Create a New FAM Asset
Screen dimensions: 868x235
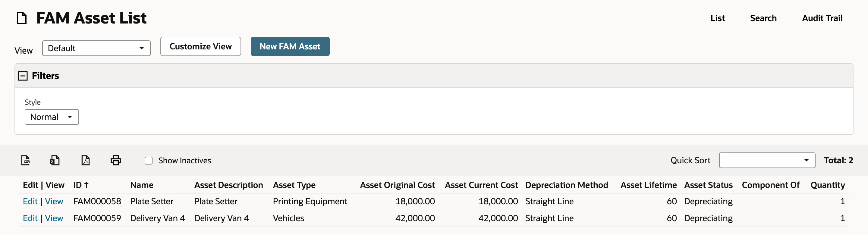(x=290, y=46)
